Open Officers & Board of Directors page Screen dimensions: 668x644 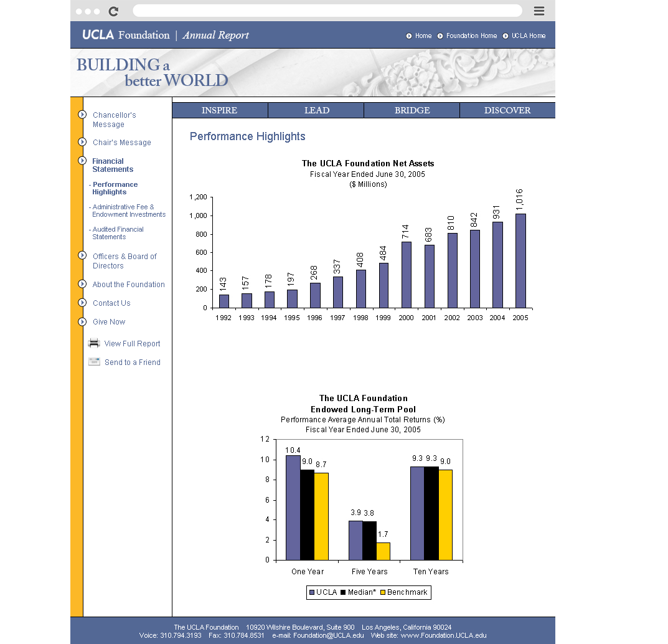(125, 261)
